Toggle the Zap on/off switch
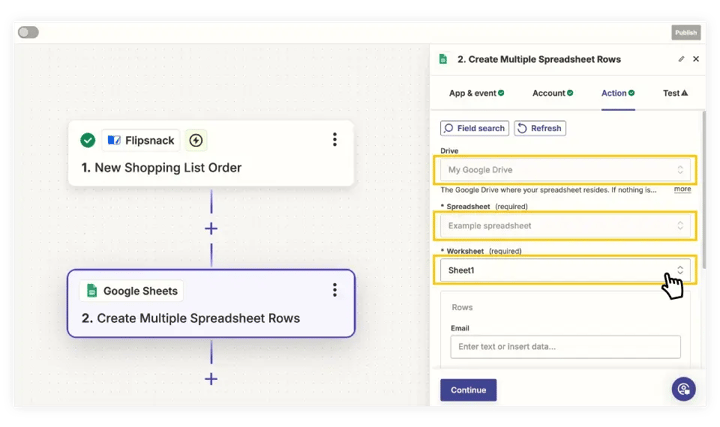Image resolution: width=720 pixels, height=427 pixels. point(28,32)
